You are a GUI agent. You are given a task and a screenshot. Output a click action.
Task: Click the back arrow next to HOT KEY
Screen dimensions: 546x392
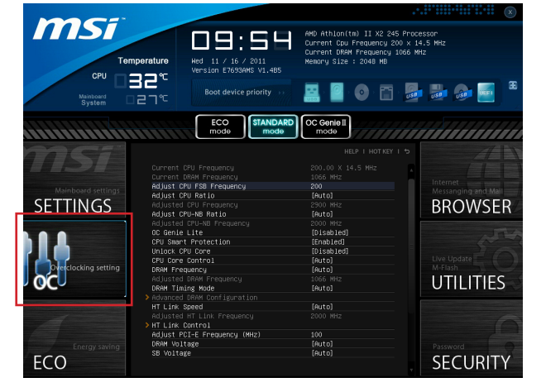407,151
